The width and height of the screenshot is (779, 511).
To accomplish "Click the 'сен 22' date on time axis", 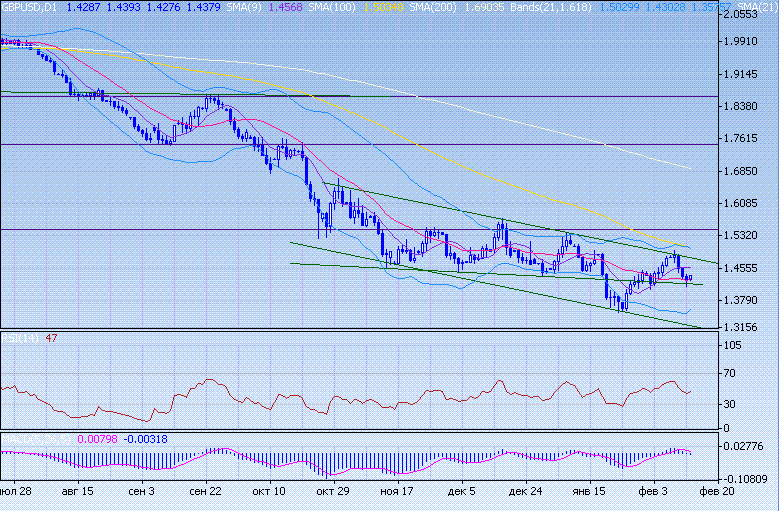I will tap(204, 492).
